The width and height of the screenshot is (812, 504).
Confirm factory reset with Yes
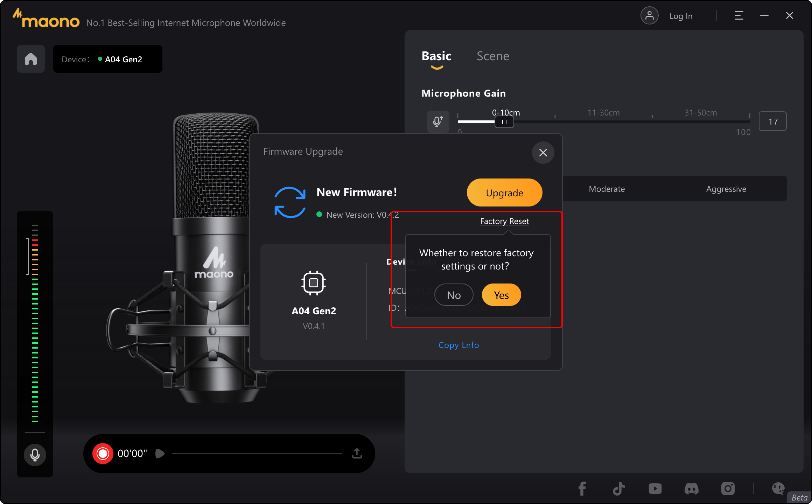[x=502, y=295]
